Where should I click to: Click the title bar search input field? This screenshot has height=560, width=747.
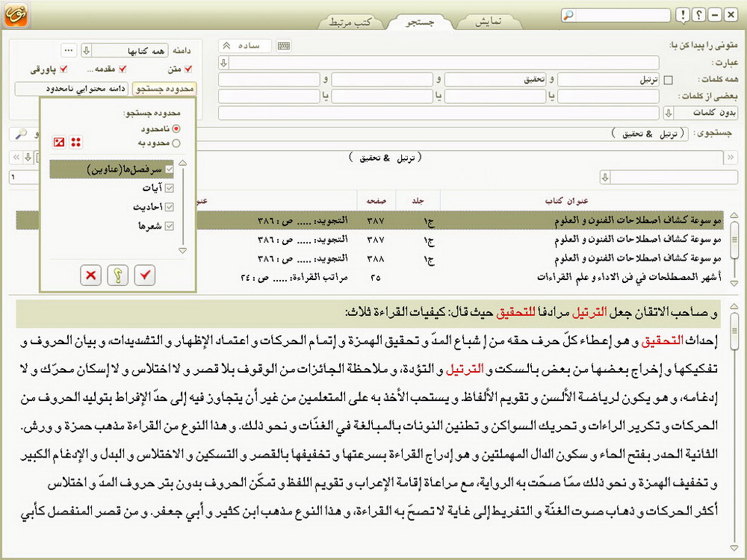(x=622, y=15)
